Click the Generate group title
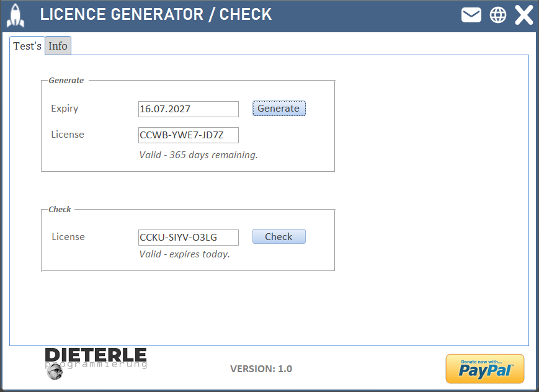The width and height of the screenshot is (539, 392). pyautogui.click(x=66, y=81)
